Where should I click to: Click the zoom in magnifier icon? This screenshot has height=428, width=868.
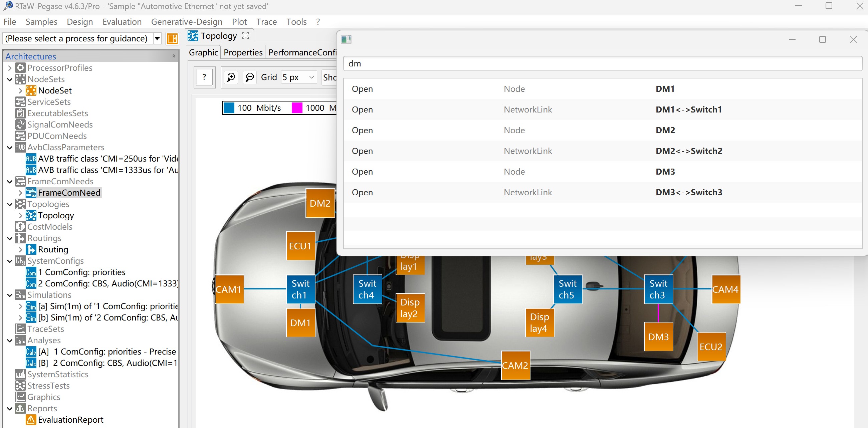pos(231,77)
